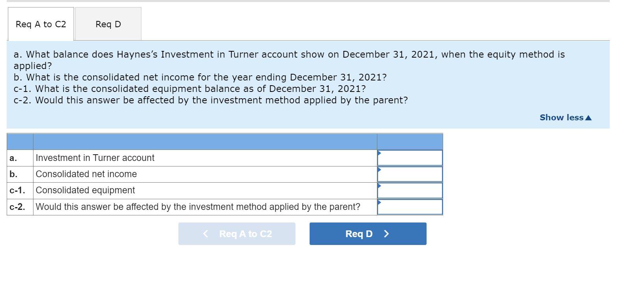The width and height of the screenshot is (644, 301).
Task: Click the Show less triangle arrow
Action: [588, 117]
